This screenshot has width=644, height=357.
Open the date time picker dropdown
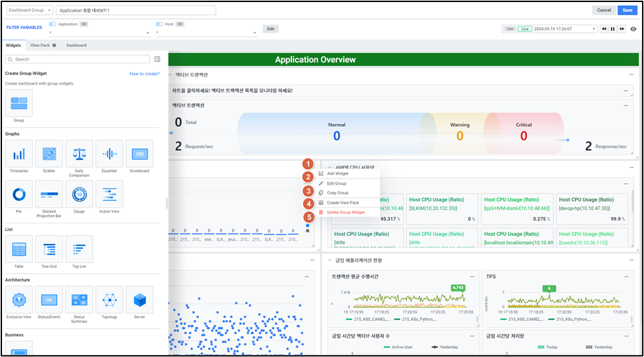(x=594, y=29)
